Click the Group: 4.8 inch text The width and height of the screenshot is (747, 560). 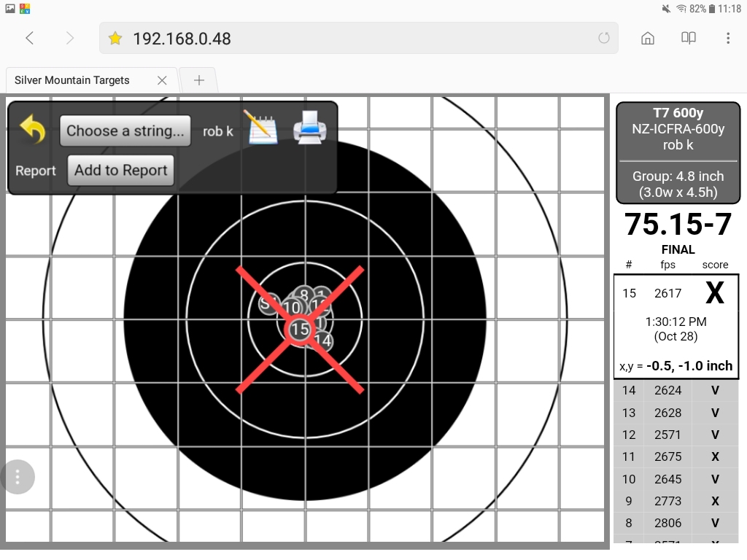pos(678,176)
